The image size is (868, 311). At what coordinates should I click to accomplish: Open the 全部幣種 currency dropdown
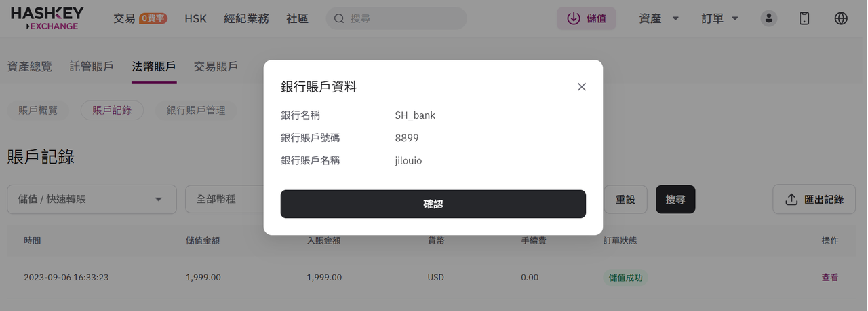click(x=224, y=199)
